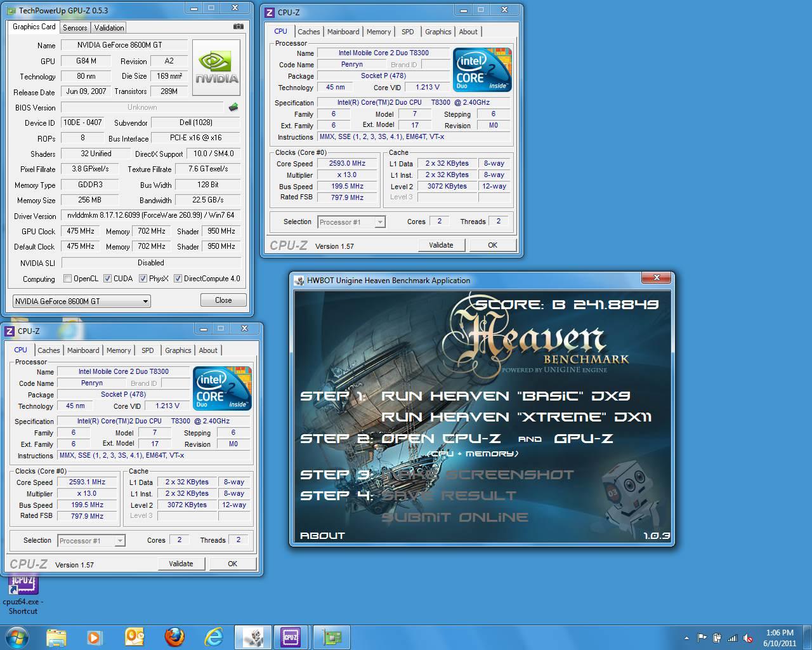Viewport: 812px width, 650px height.
Task: Click Open CPU-Z in Heaven step 2
Action: pos(441,439)
